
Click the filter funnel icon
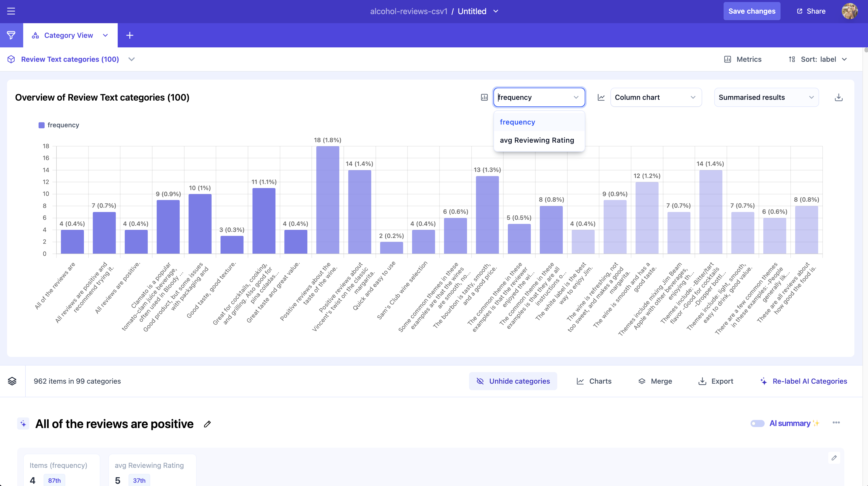11,35
